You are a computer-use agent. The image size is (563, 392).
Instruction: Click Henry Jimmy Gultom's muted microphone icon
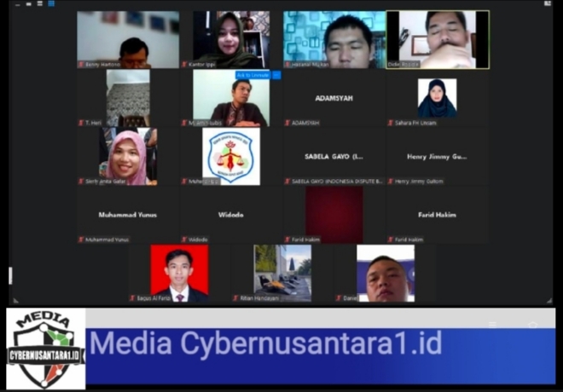391,182
